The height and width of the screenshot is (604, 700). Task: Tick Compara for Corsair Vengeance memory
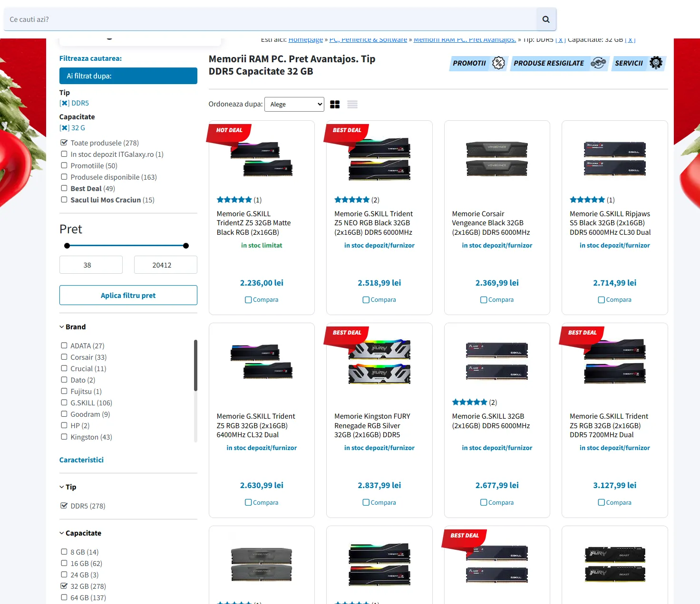[484, 300]
